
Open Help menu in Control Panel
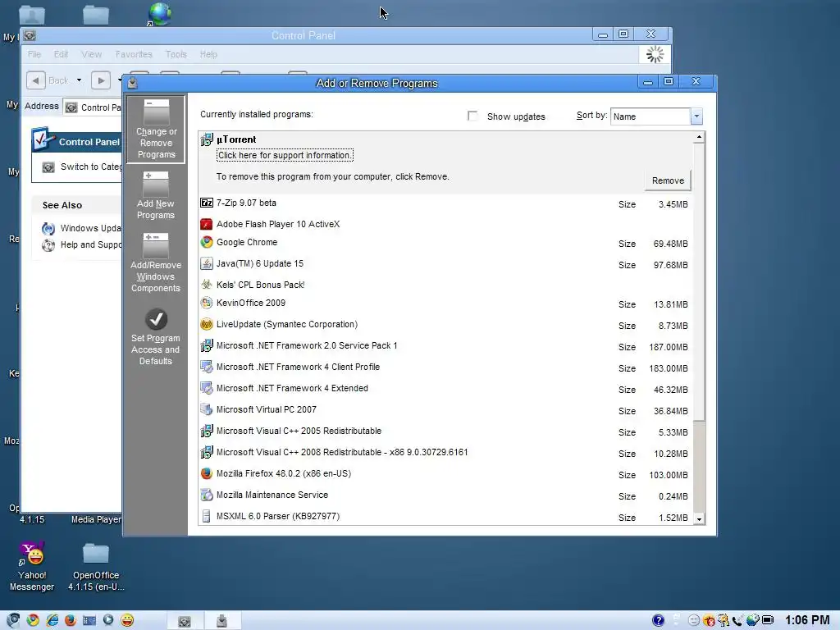pyautogui.click(x=208, y=54)
